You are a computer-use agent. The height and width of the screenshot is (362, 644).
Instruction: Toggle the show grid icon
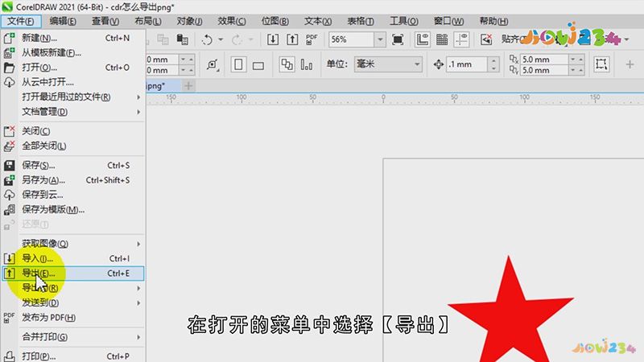(x=442, y=39)
